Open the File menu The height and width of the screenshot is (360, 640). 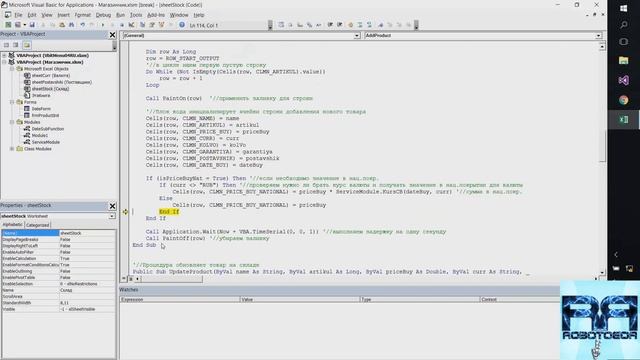point(18,15)
